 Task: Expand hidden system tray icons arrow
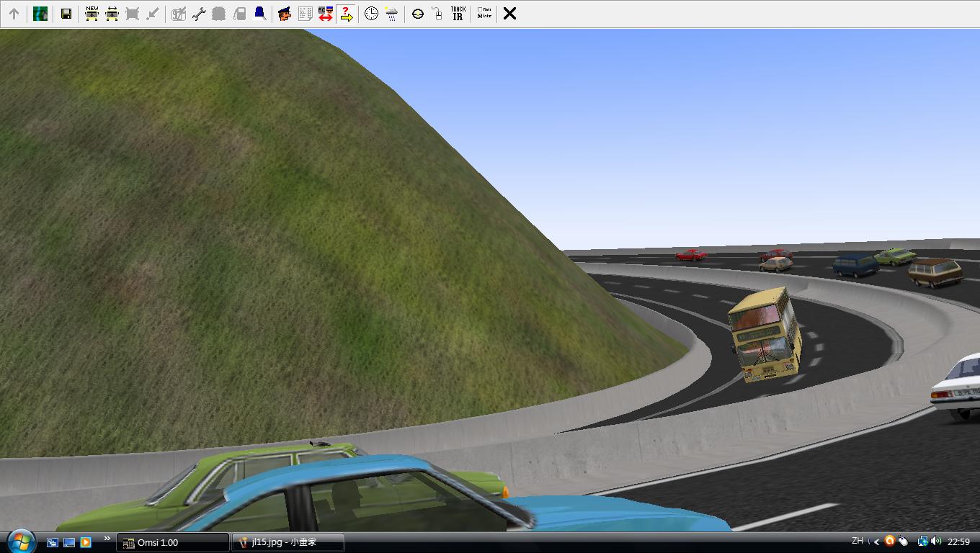876,541
